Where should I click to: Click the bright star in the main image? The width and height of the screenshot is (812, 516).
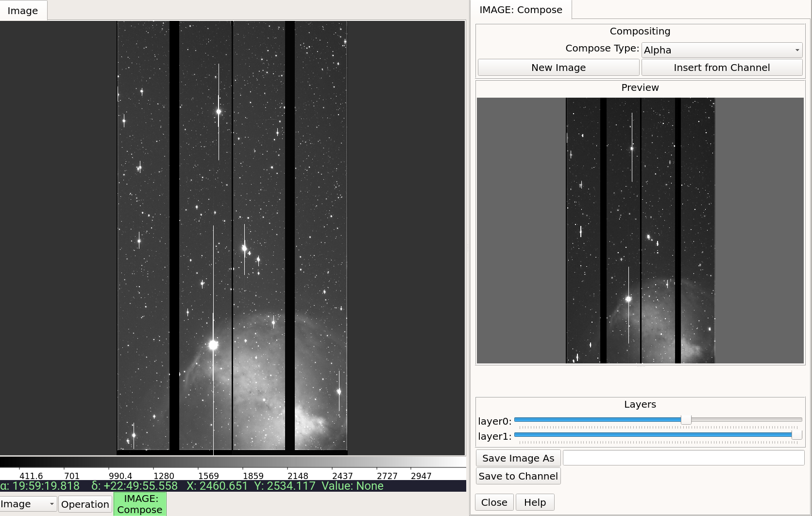pyautogui.click(x=213, y=345)
